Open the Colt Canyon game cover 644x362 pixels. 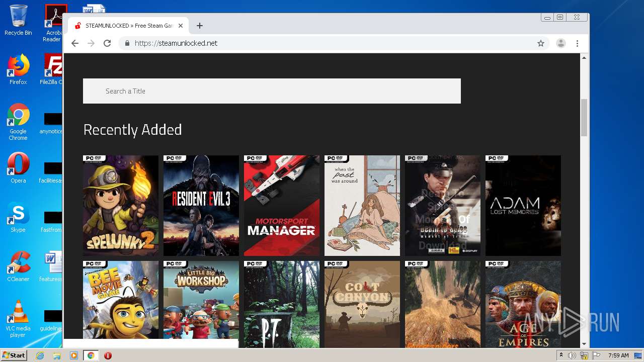362,304
